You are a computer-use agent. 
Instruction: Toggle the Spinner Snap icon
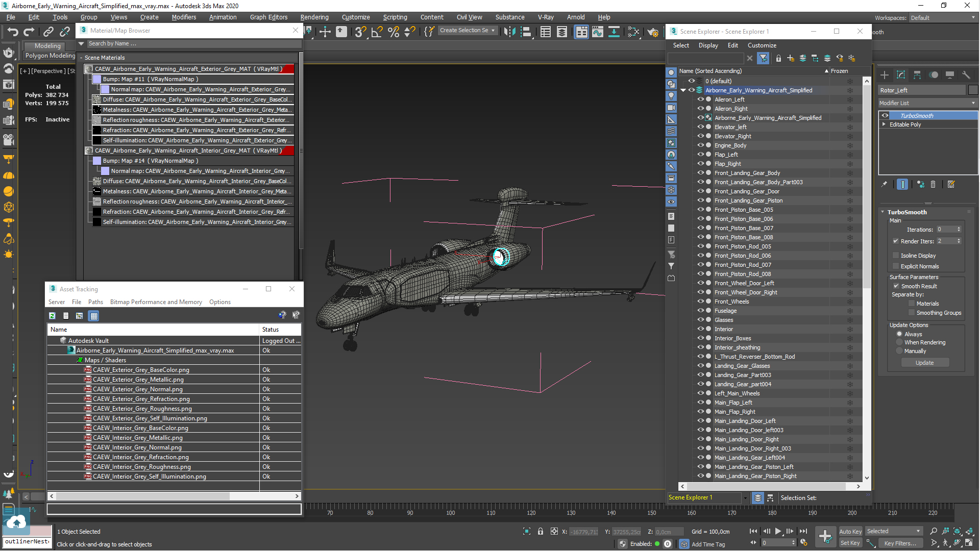click(410, 32)
